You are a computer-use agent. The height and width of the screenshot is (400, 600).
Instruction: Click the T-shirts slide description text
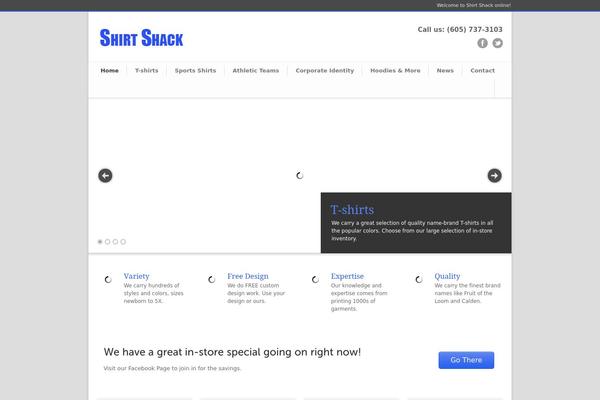(412, 230)
